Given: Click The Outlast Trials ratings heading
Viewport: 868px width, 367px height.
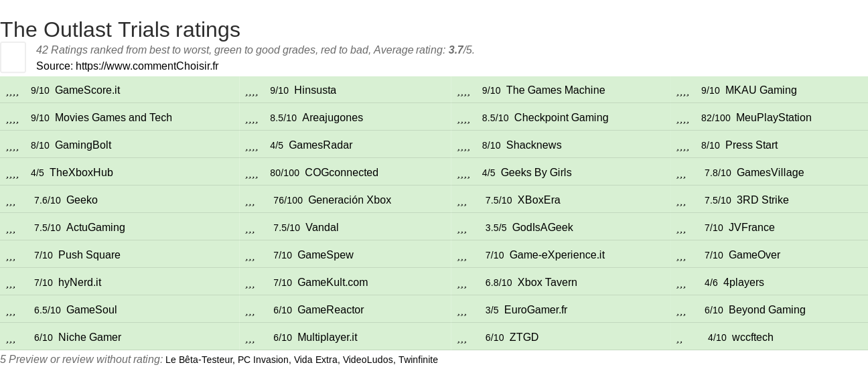Looking at the screenshot, I should [x=121, y=29].
